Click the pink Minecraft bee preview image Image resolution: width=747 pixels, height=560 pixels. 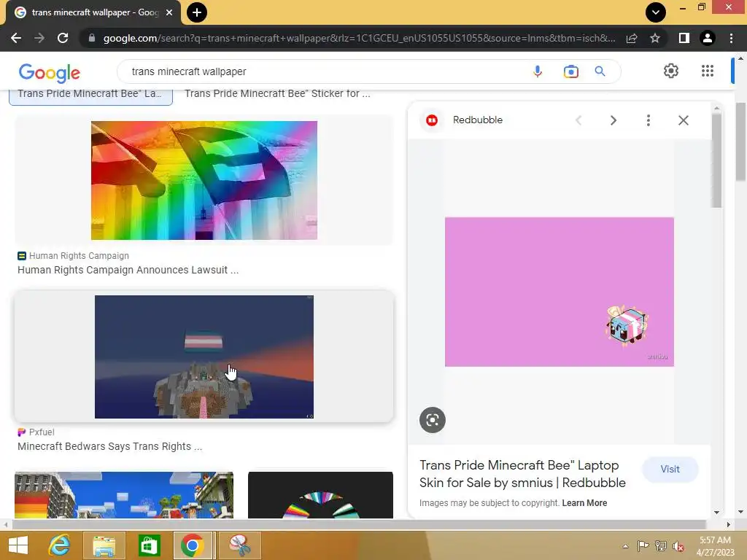coord(560,292)
